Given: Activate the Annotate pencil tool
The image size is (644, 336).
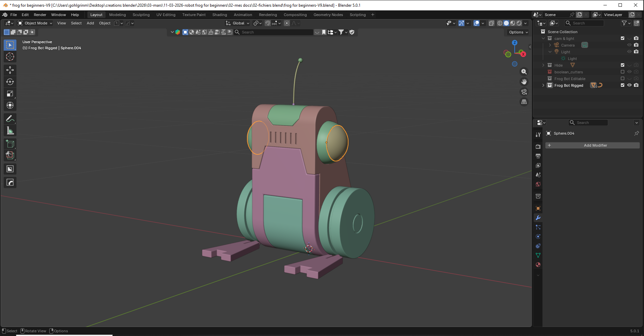Looking at the screenshot, I should point(10,119).
